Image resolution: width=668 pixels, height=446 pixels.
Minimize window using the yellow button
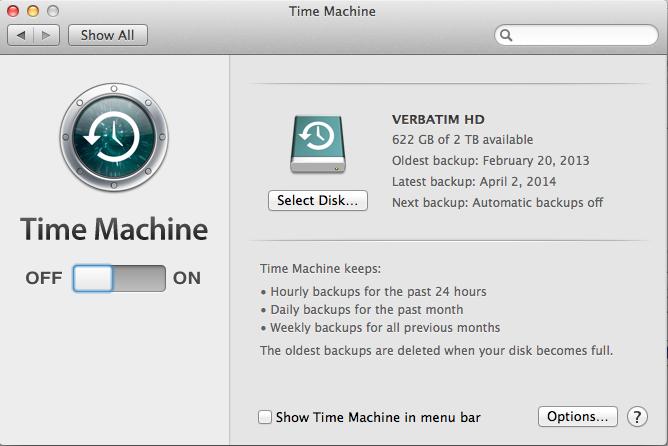[x=33, y=11]
